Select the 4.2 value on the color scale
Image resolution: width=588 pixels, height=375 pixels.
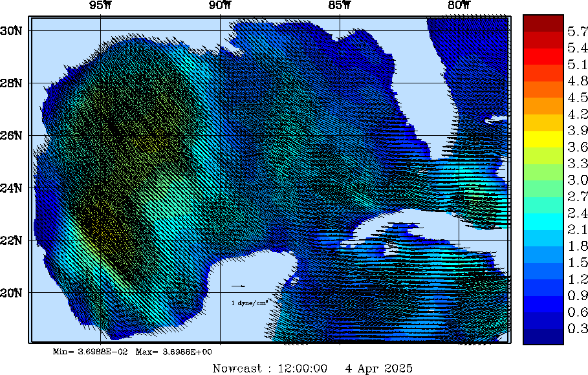(578, 114)
